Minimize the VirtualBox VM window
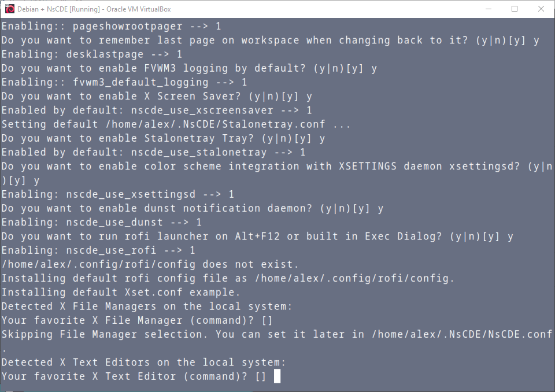Viewport: 555px width, 392px height. (487, 9)
